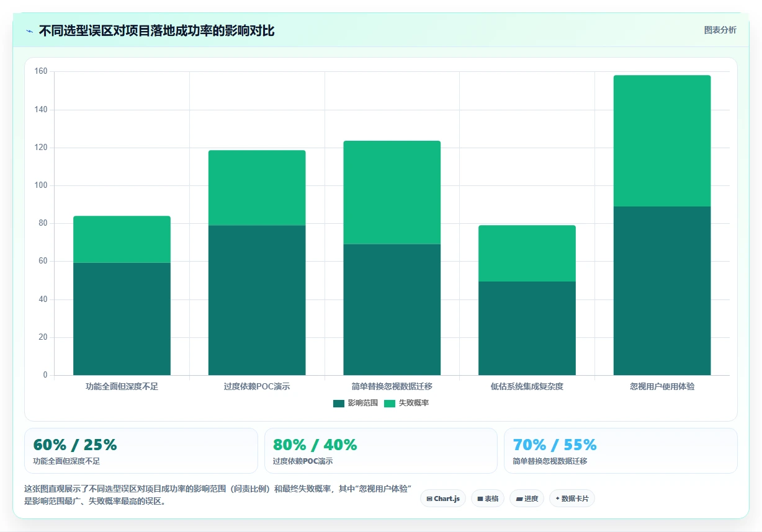Click the axis label 过度依赖POC演示
Viewport: 762px width, 532px height.
[x=257, y=386]
